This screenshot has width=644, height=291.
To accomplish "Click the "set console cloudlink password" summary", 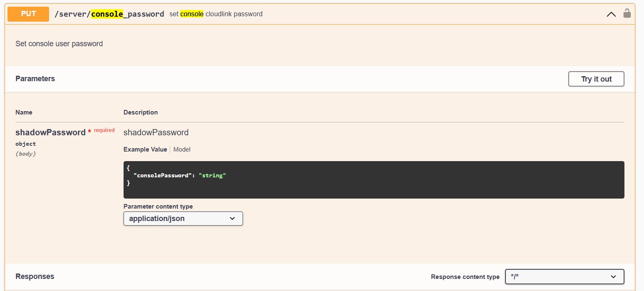I will [x=216, y=14].
